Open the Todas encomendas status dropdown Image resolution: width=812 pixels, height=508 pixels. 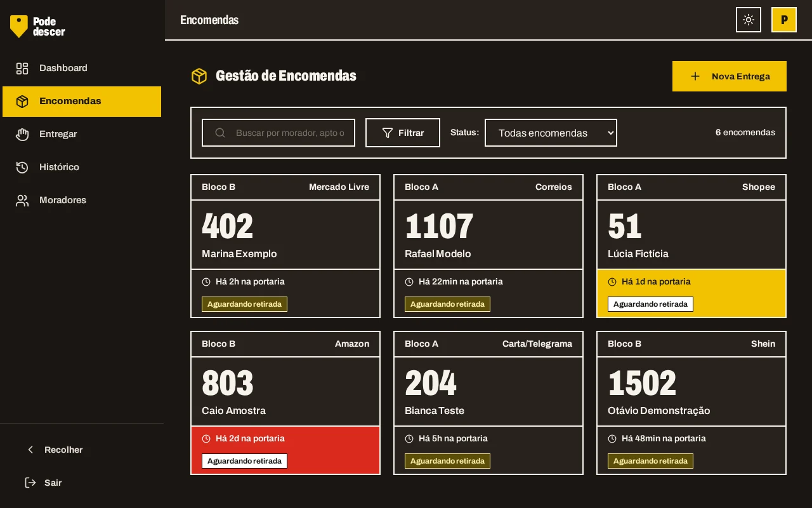tap(551, 133)
